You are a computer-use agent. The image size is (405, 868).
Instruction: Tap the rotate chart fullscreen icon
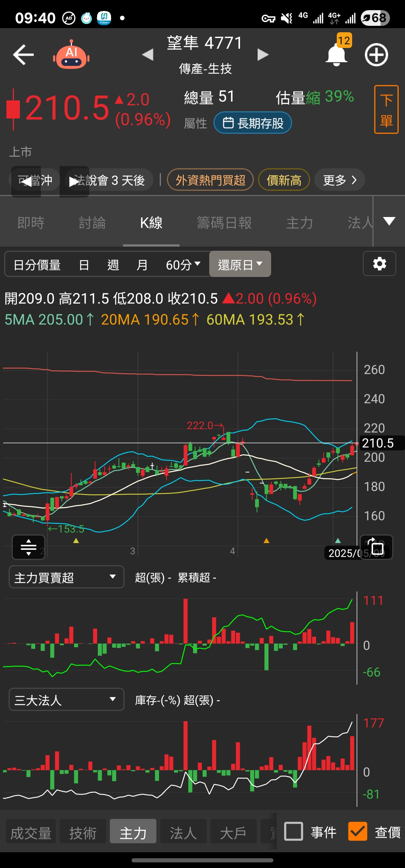pos(376,547)
